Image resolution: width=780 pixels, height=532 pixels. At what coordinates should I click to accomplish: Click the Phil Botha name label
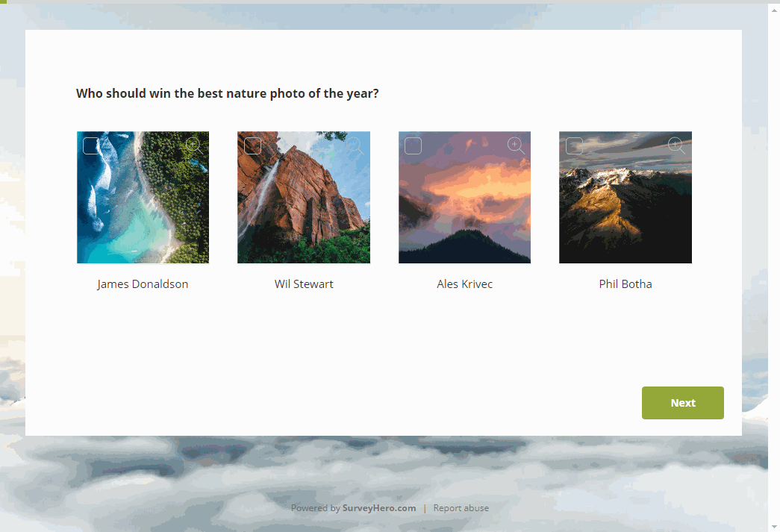pyautogui.click(x=625, y=284)
